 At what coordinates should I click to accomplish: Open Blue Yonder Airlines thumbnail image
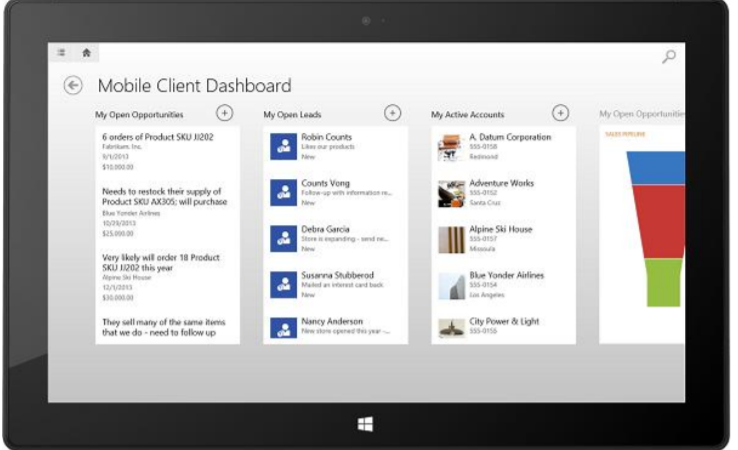pos(451,286)
